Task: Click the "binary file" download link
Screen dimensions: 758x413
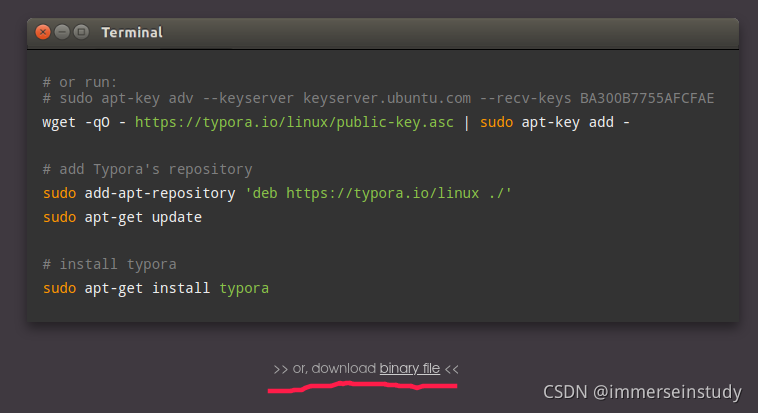Action: (x=409, y=369)
